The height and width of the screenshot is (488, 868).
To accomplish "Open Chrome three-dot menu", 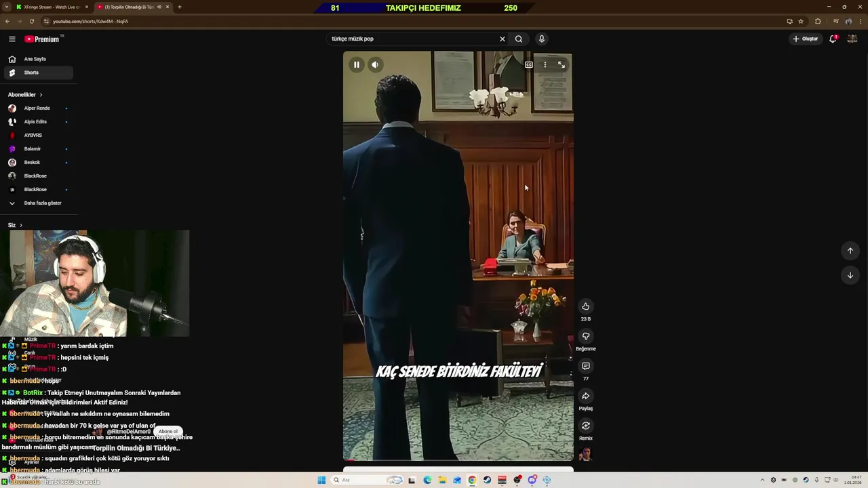I will point(861,21).
